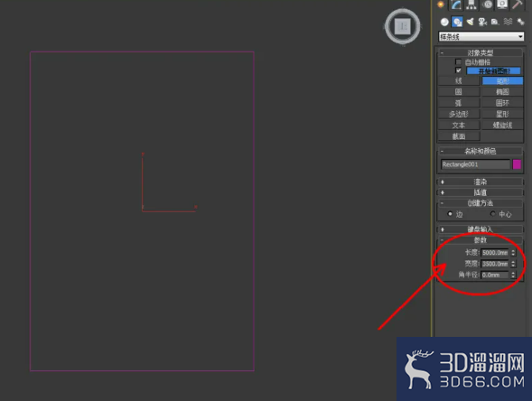Select the Geometry sphere category icon
The height and width of the screenshot is (401, 532).
[444, 22]
